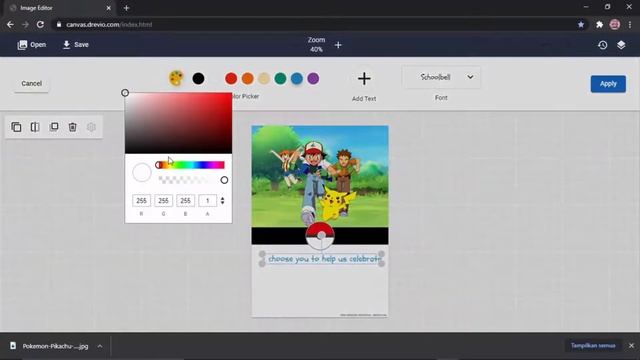
Task: Choose the black color swatch
Action: (x=198, y=78)
